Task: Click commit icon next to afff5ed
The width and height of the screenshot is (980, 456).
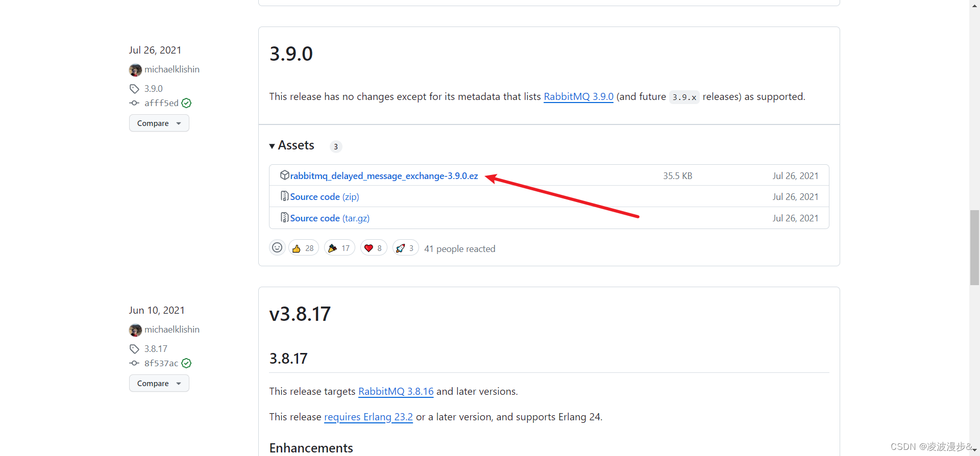Action: tap(134, 103)
